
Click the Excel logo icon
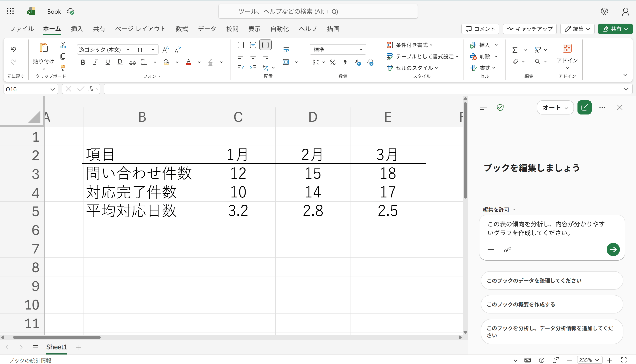tap(31, 11)
